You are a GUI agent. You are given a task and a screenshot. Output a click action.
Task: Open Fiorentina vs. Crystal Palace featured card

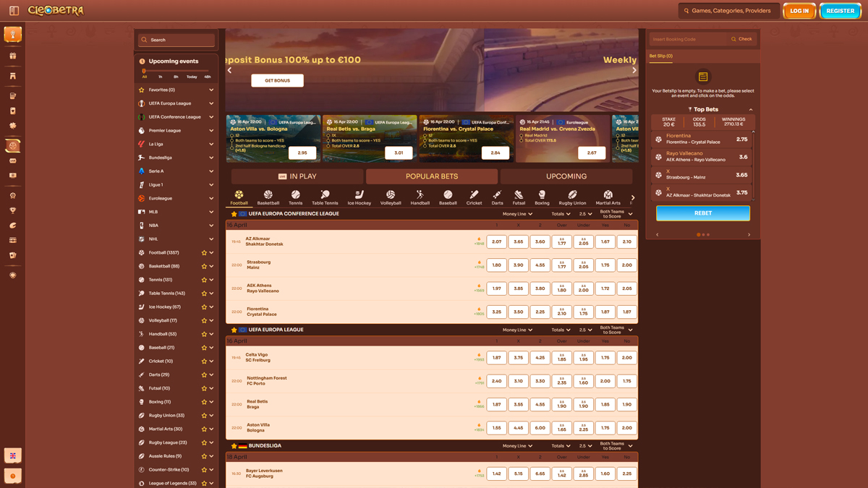click(467, 138)
